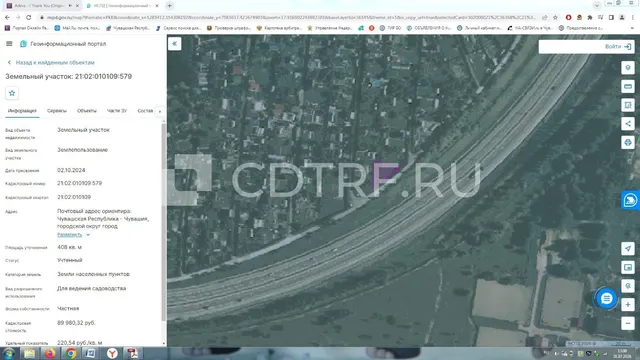Click Войти to sign in
640x360 pixels.
pyautogui.click(x=618, y=47)
